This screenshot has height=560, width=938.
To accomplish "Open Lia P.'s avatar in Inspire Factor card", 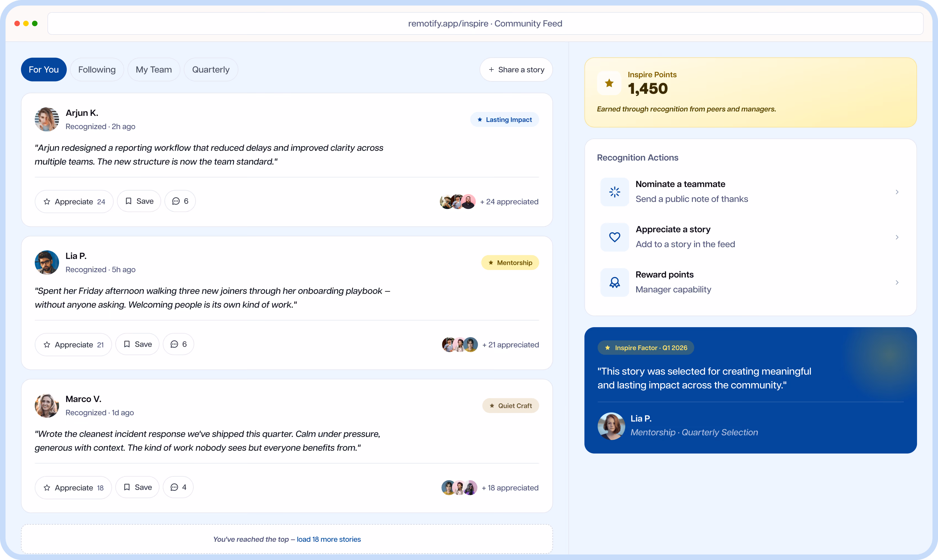I will [611, 426].
